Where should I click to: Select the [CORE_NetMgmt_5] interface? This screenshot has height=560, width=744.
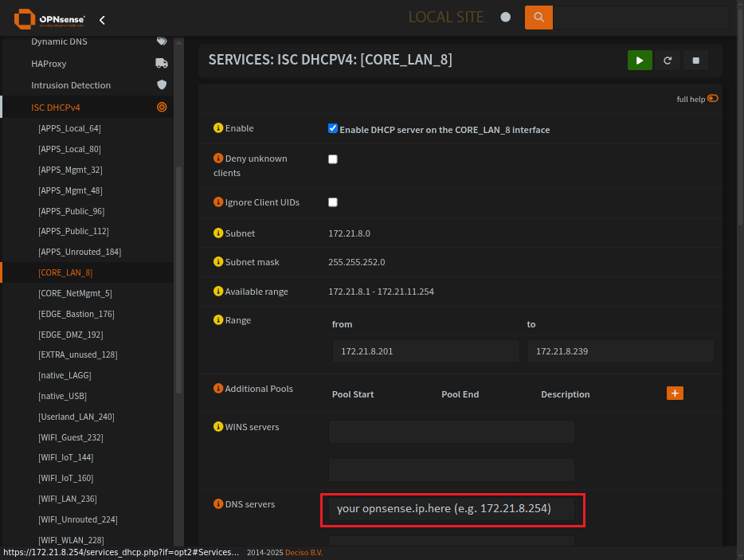(75, 293)
